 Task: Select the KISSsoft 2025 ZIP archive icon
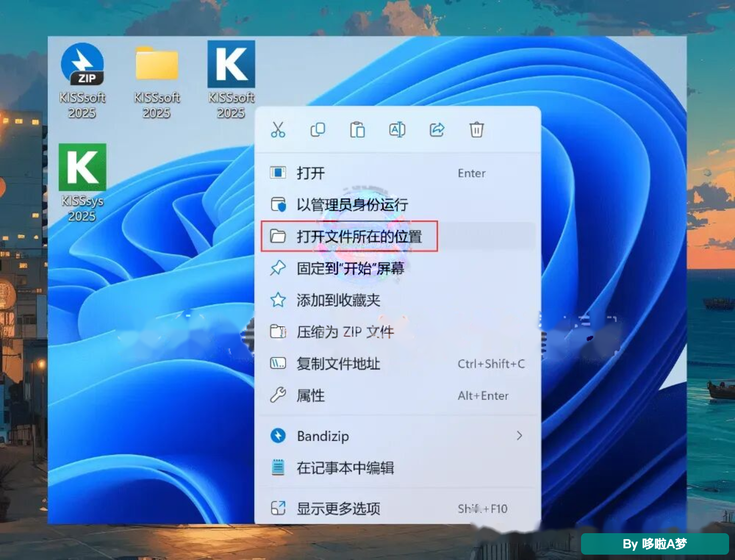click(82, 80)
